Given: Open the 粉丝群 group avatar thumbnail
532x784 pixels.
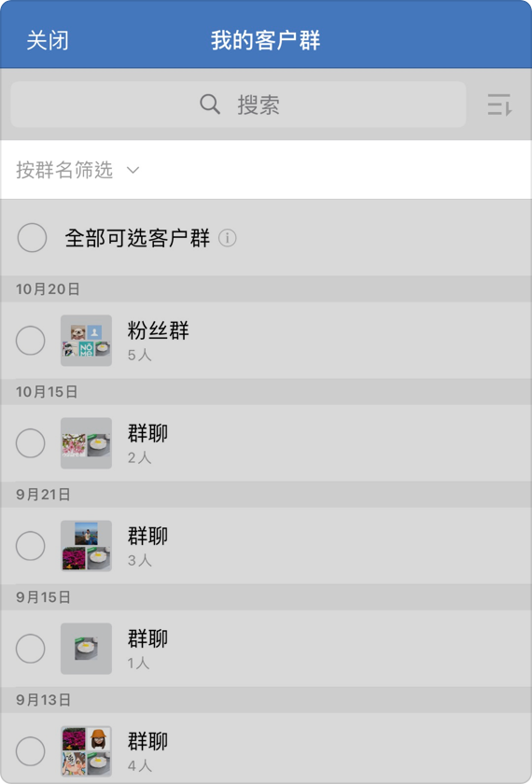Looking at the screenshot, I should [86, 341].
